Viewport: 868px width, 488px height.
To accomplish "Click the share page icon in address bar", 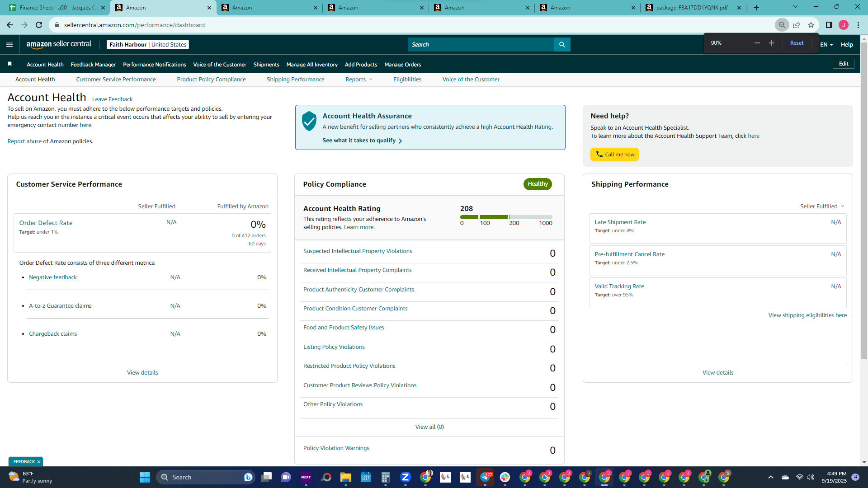I will click(x=797, y=25).
